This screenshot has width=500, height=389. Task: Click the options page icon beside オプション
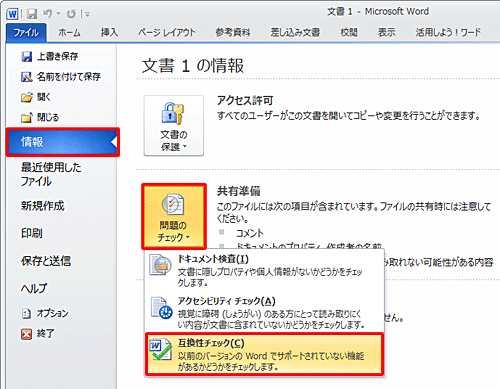tap(26, 314)
